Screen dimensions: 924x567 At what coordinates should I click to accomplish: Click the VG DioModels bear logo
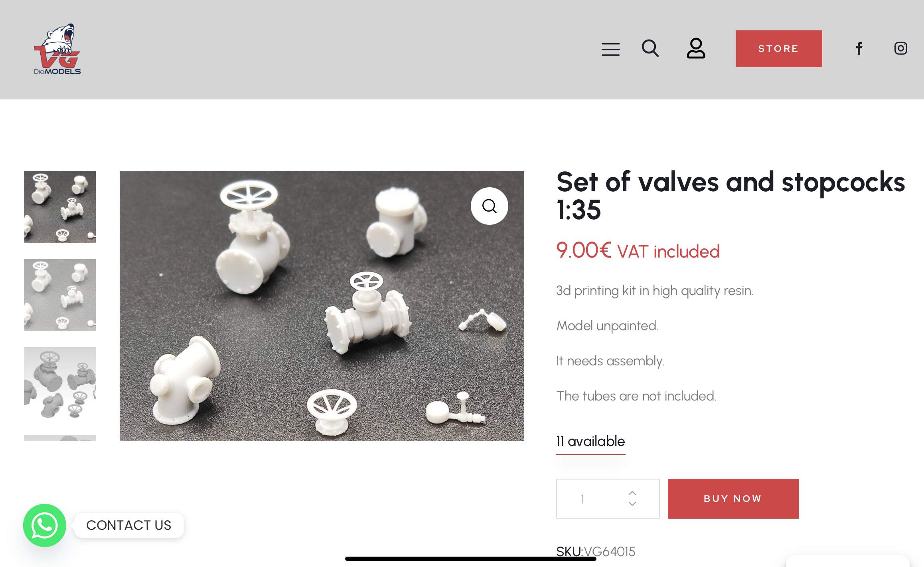coord(57,49)
